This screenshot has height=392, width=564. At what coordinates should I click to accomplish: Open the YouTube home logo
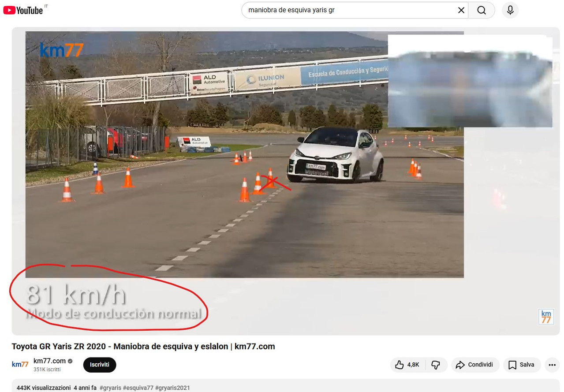click(x=23, y=10)
